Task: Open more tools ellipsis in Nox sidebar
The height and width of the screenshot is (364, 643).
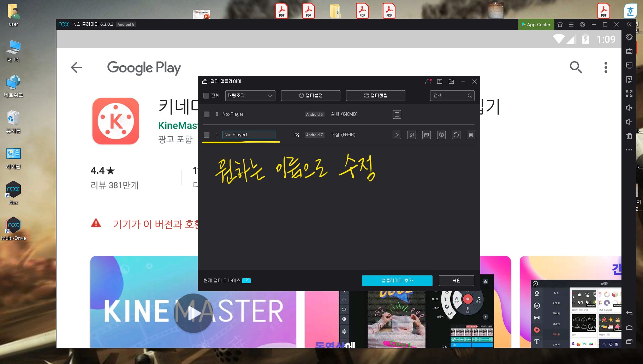Action: point(629,150)
